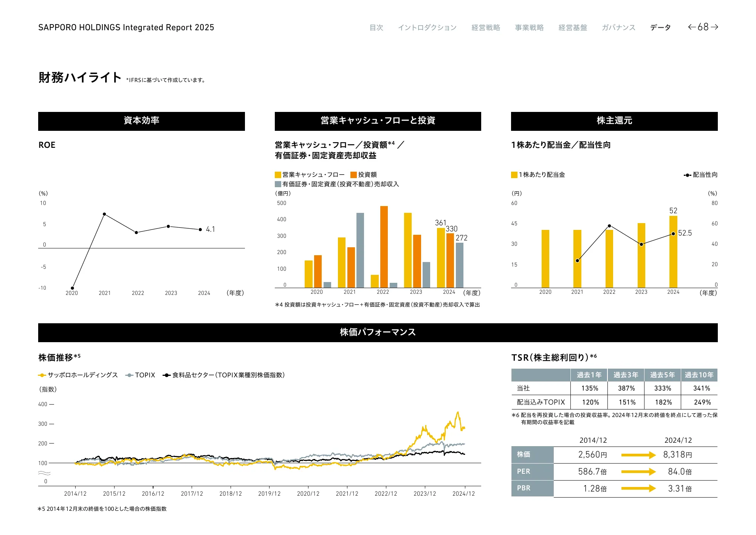Click the yellow arrow in 株価 row
Screen dimensions: 756x535
pos(638,455)
